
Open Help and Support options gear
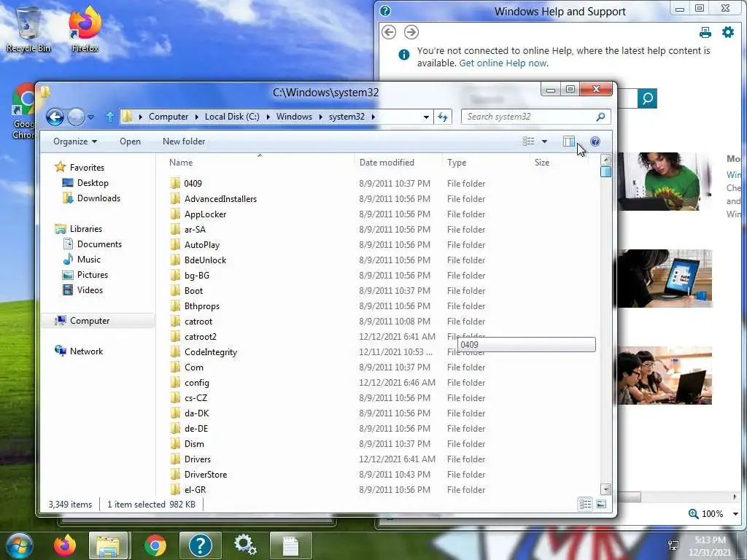(x=728, y=32)
